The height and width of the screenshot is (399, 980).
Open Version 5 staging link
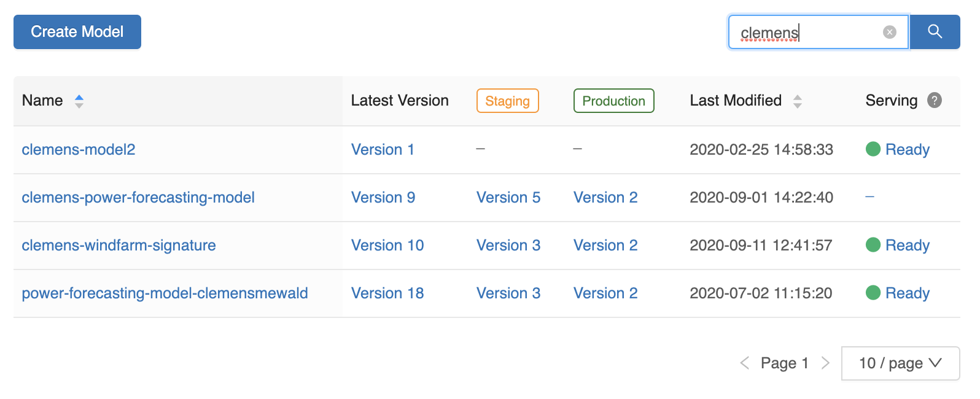pos(508,197)
